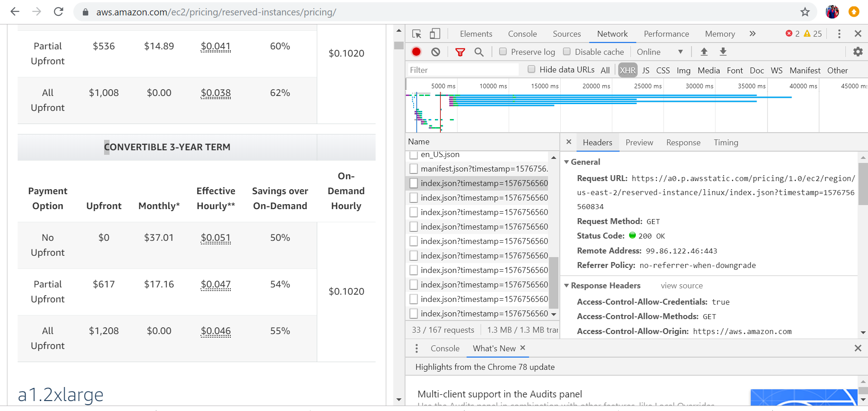Toggle the device toolbar icon
This screenshot has height=411, width=868.
pos(435,34)
